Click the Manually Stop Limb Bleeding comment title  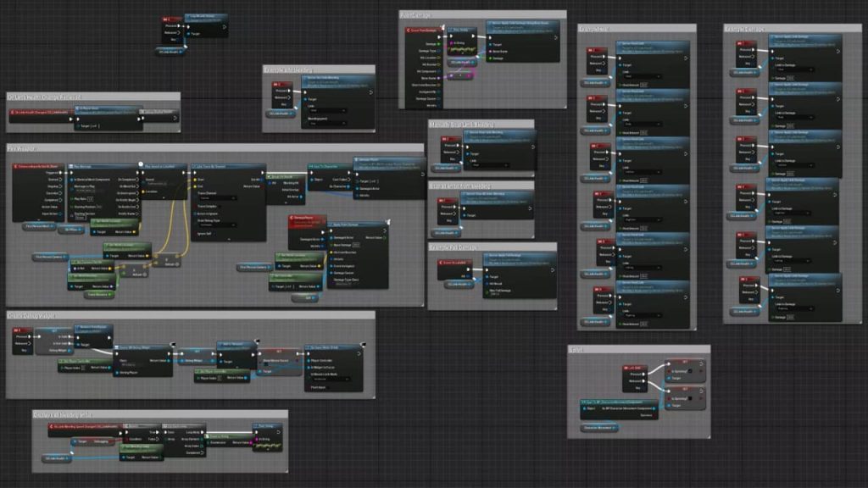pos(481,124)
